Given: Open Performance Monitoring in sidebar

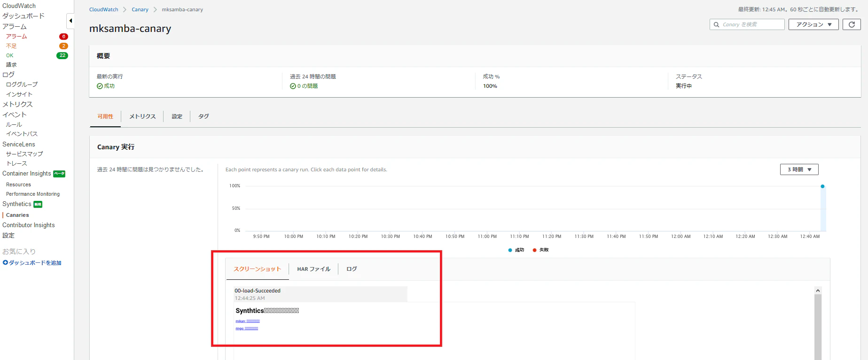Looking at the screenshot, I should [33, 194].
